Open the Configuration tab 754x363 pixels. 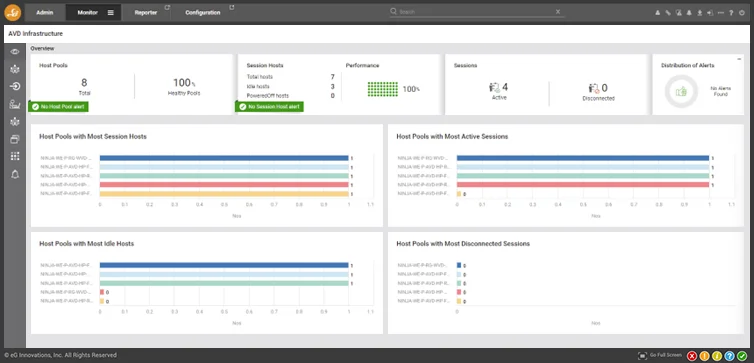pos(203,13)
